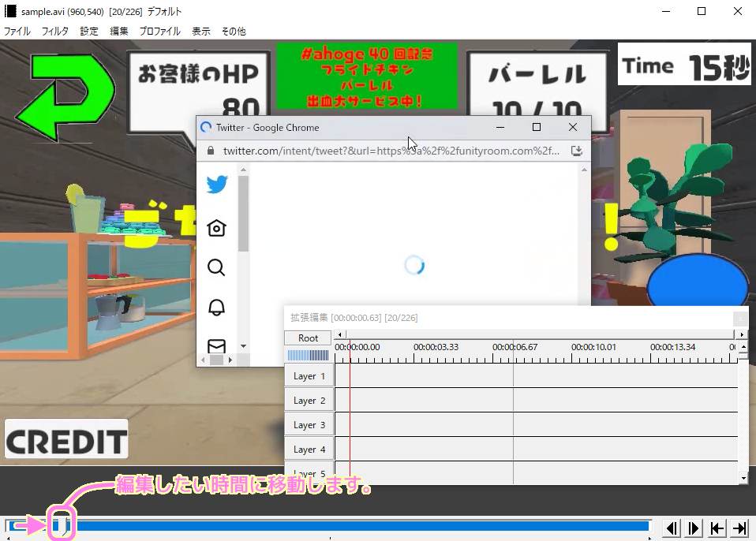Toggle Layer 1 in the timeline
This screenshot has width=756, height=541.
pos(309,375)
